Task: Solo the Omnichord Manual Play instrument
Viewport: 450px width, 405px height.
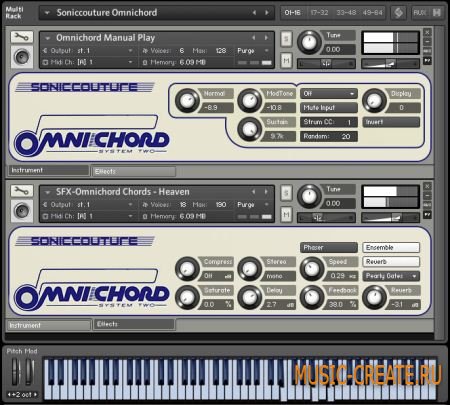Action: pos(286,39)
